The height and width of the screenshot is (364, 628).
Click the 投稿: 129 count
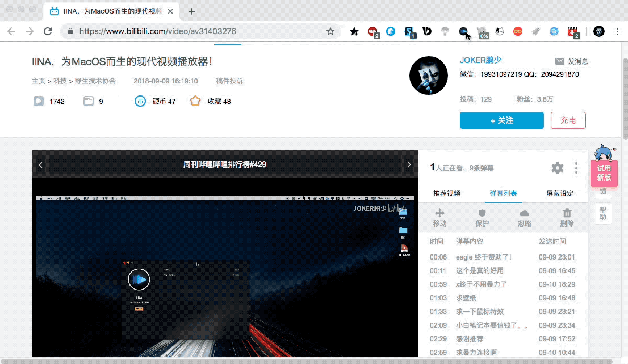[x=475, y=99]
